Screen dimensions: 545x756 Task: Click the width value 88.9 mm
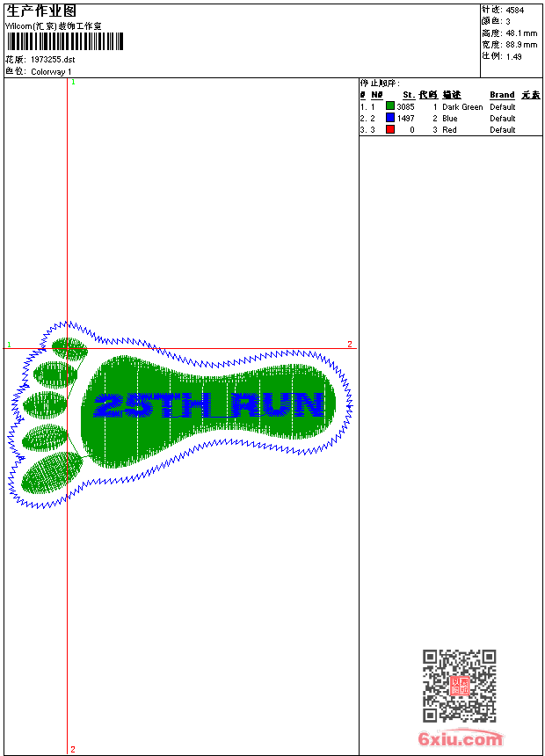521,45
